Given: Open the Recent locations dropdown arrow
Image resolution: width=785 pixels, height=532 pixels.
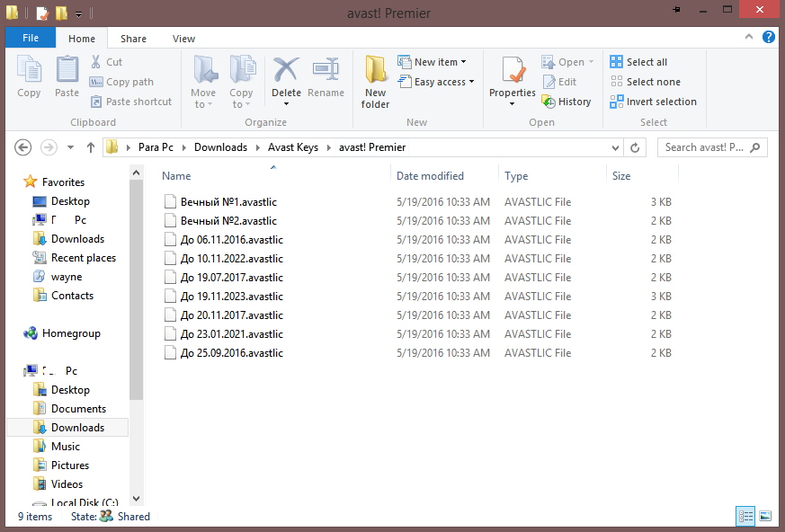Looking at the screenshot, I should 71,147.
